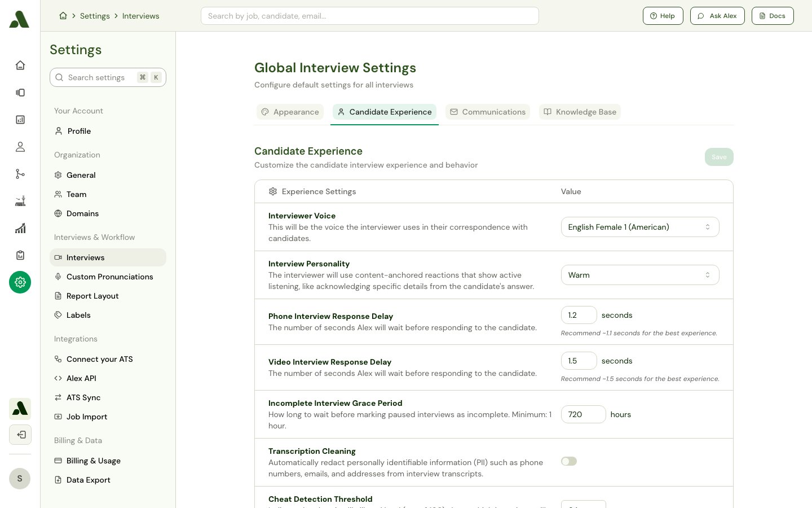812x508 pixels.
Task: Click the home icon in the breadcrumb
Action: coord(63,16)
